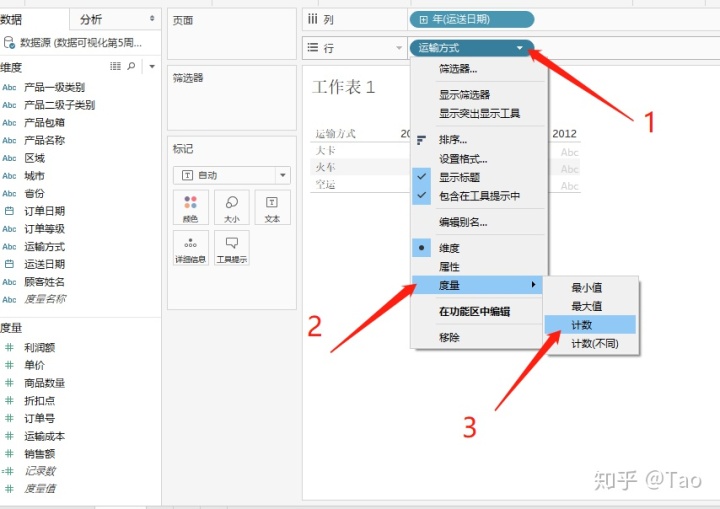Switch to the 数据 tab

click(x=11, y=19)
